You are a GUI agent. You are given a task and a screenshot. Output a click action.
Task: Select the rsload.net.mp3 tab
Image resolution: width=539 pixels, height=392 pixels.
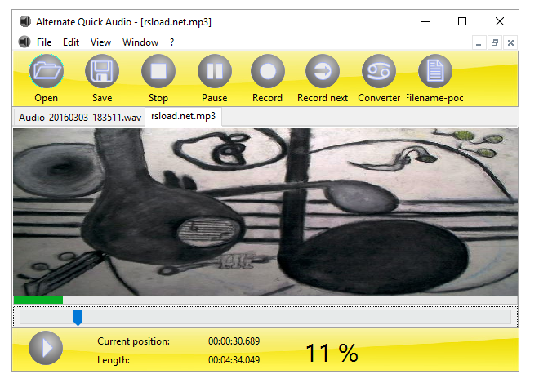[183, 117]
